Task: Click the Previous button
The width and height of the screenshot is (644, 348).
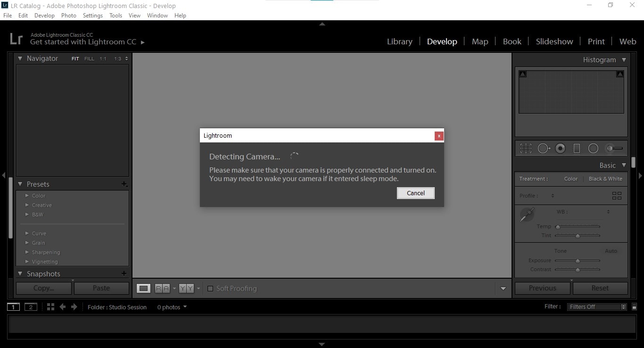Action: pyautogui.click(x=543, y=288)
